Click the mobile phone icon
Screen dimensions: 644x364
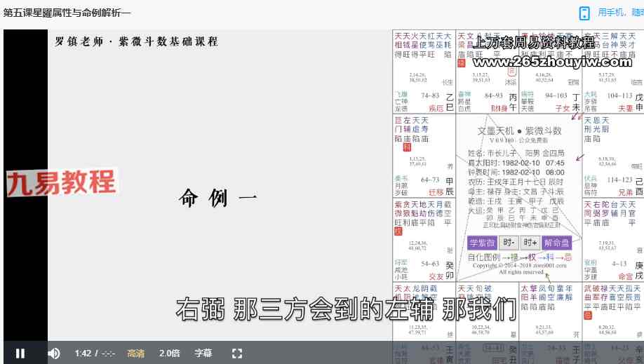tap(584, 13)
